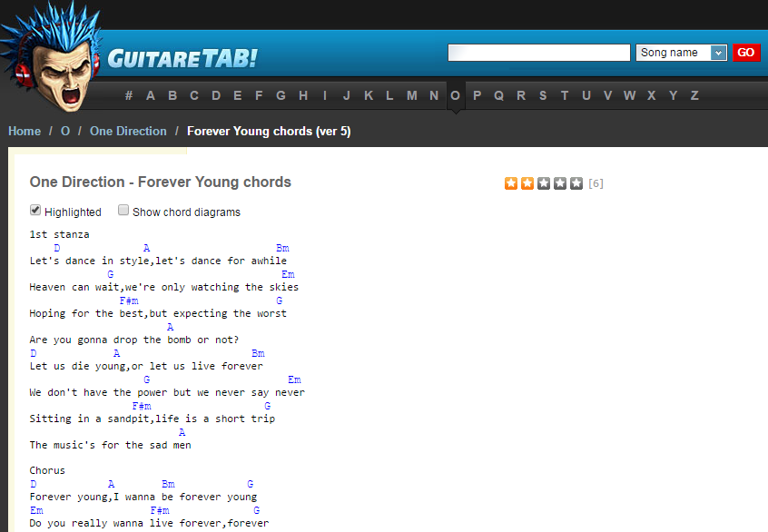The width and height of the screenshot is (768, 532).
Task: Browse artists starting with Y
Action: (674, 95)
